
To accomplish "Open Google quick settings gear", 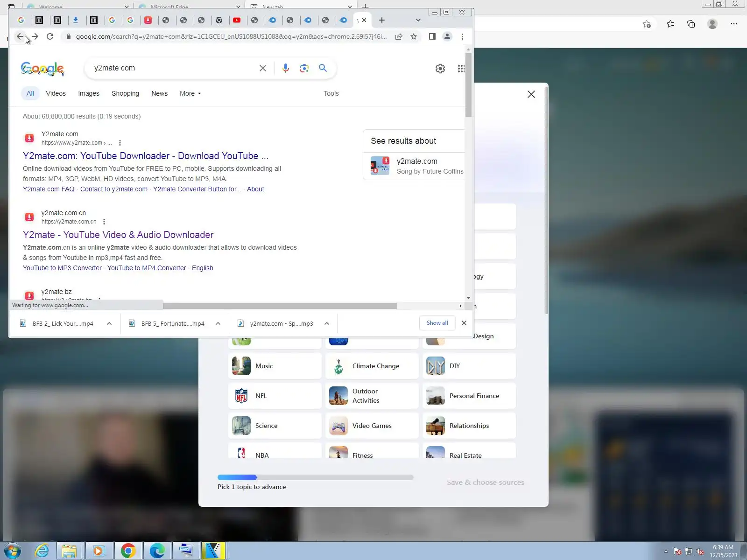I will 440,69.
